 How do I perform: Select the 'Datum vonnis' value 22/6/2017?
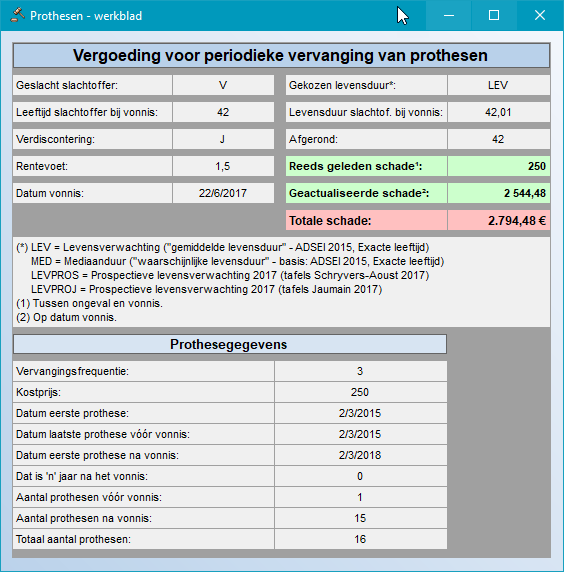[x=223, y=193]
